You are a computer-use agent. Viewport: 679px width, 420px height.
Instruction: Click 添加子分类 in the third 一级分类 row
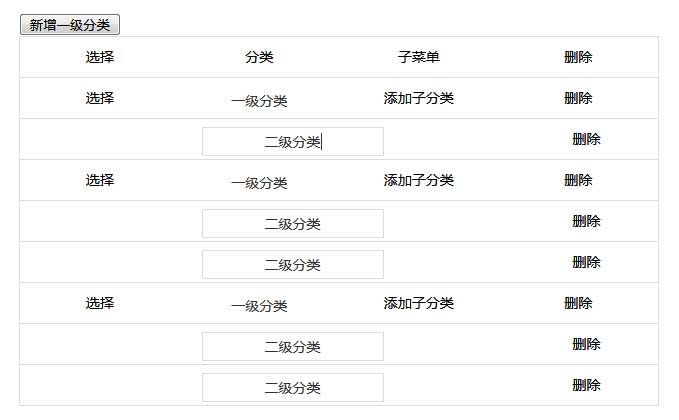(x=418, y=303)
